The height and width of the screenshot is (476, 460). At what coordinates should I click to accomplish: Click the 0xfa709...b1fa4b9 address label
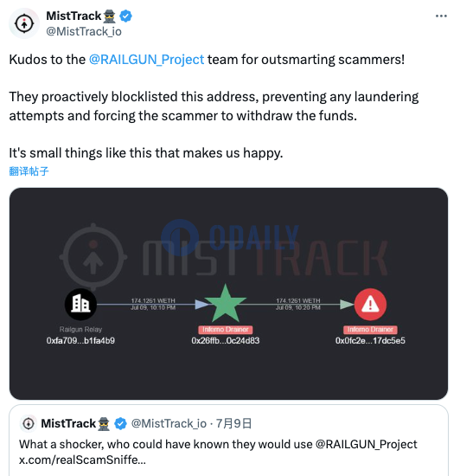pos(80,341)
